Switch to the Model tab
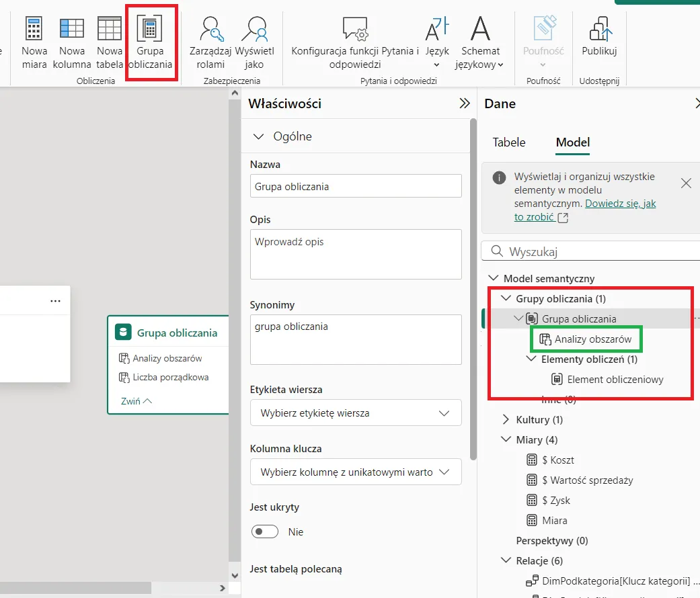Image resolution: width=700 pixels, height=598 pixels. coord(573,142)
